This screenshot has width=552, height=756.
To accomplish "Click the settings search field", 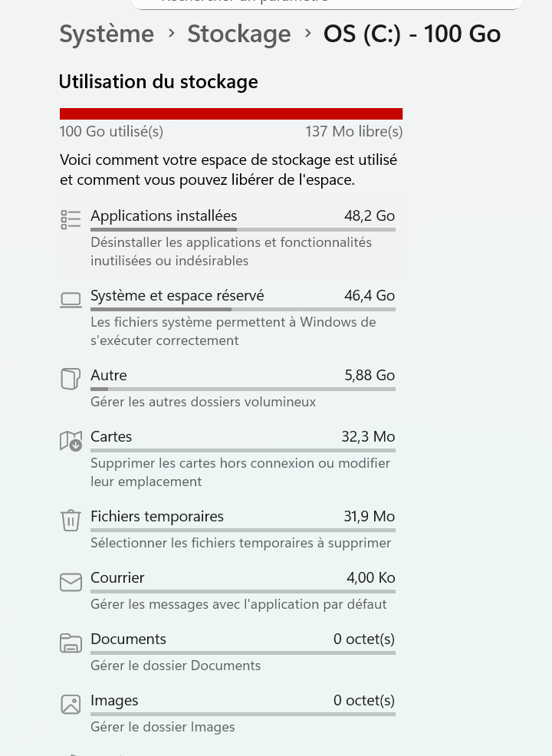I will [x=327, y=3].
